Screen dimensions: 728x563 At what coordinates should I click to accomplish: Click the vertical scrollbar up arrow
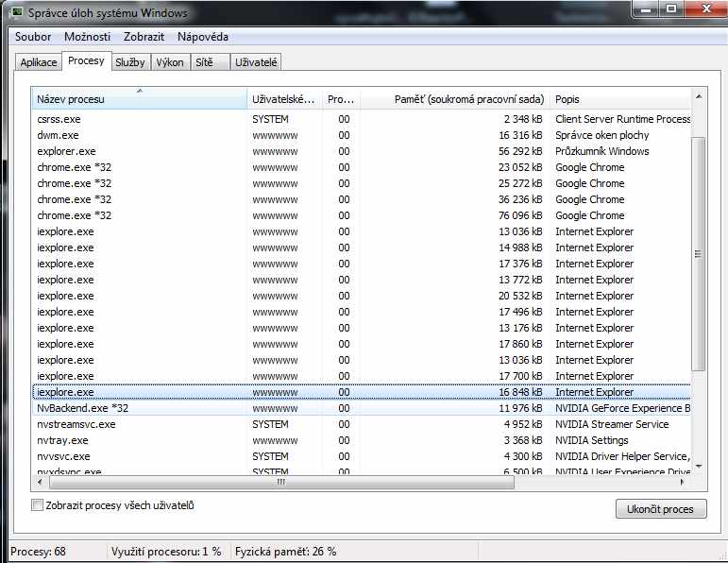(699, 96)
